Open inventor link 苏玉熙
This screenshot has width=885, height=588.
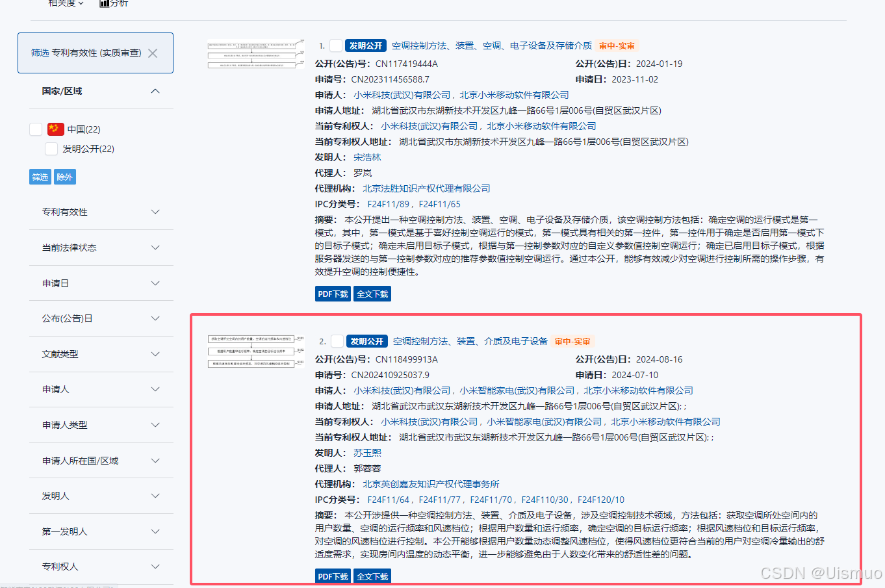point(367,453)
